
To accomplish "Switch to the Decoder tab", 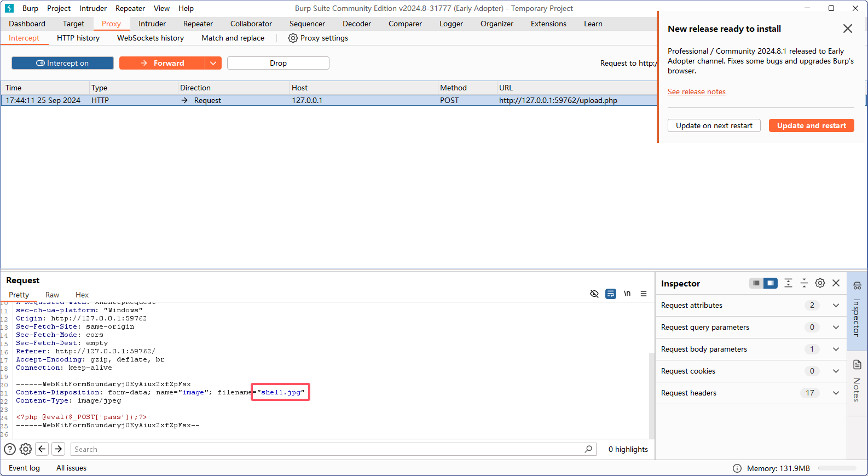I will tap(356, 24).
